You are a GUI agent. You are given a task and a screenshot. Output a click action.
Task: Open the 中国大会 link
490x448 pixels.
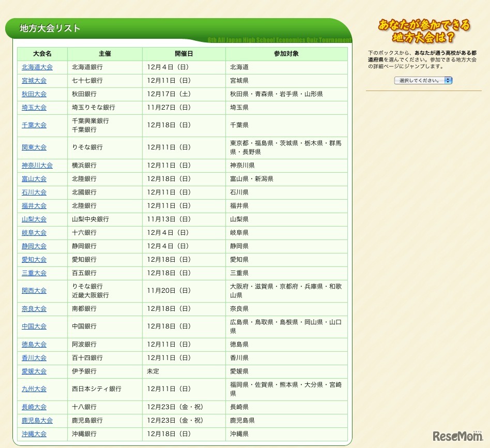[34, 326]
